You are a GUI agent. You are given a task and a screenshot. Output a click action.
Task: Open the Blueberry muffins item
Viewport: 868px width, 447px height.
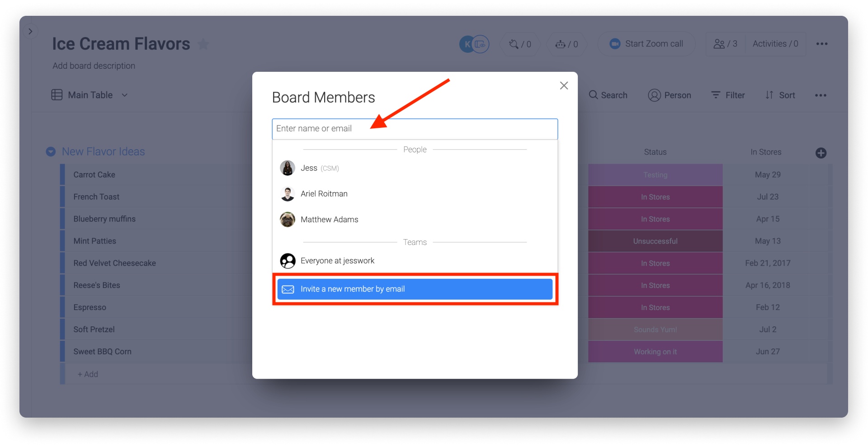(x=104, y=219)
